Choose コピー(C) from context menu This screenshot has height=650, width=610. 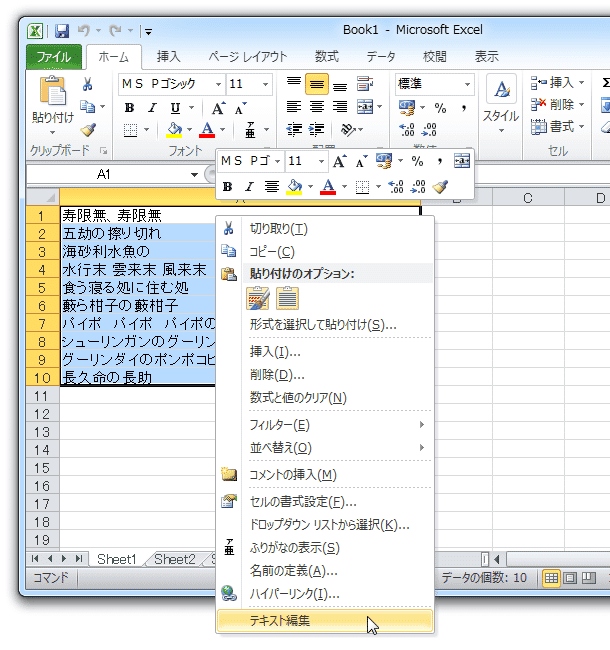[x=325, y=252]
